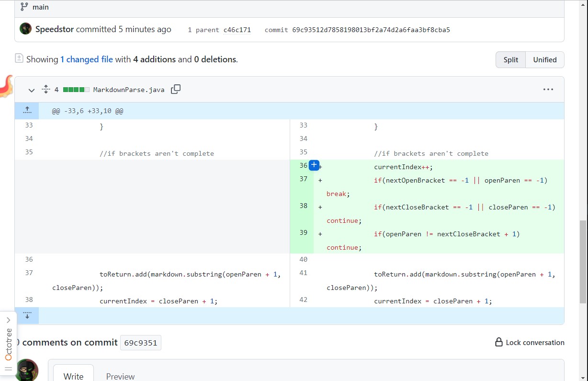Click the file diff icon before Showing
588x381 pixels.
(19, 58)
